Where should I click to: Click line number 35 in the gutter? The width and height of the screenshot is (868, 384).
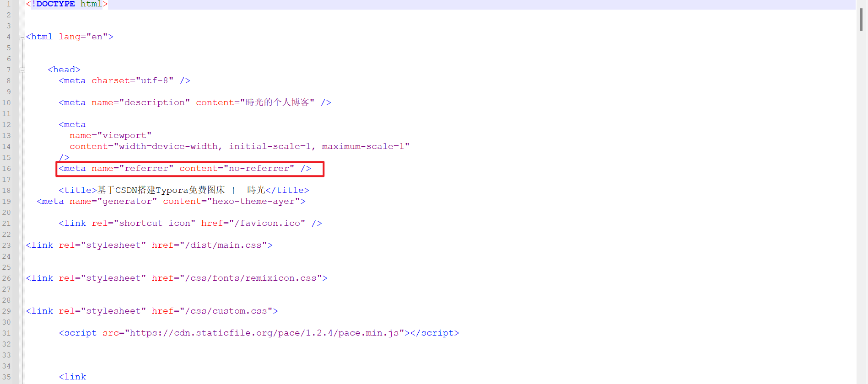[x=6, y=377]
